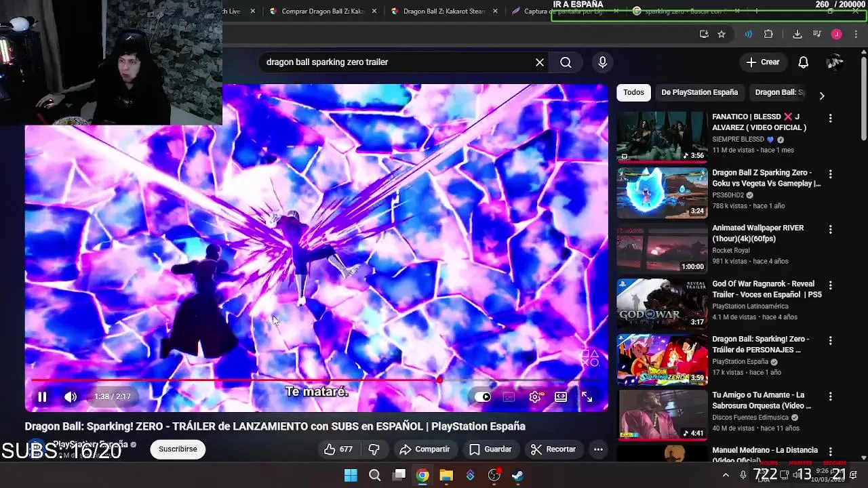Open FANATICO BLESSD video thumbnail
868x488 pixels.
[662, 137]
